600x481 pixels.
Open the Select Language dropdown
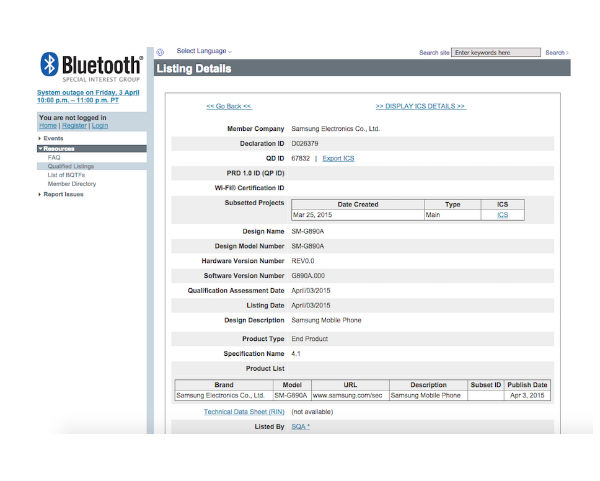204,51
